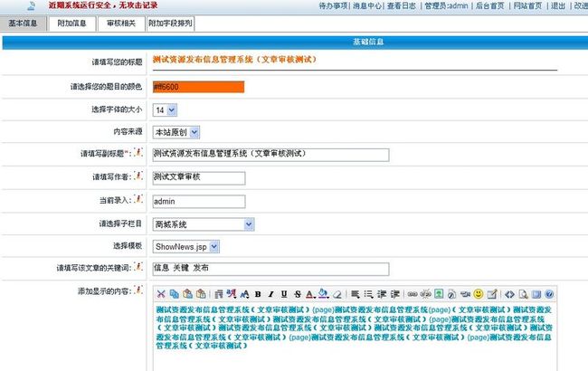
Task: Click the fullscreen editor icon
Action: click(536, 294)
